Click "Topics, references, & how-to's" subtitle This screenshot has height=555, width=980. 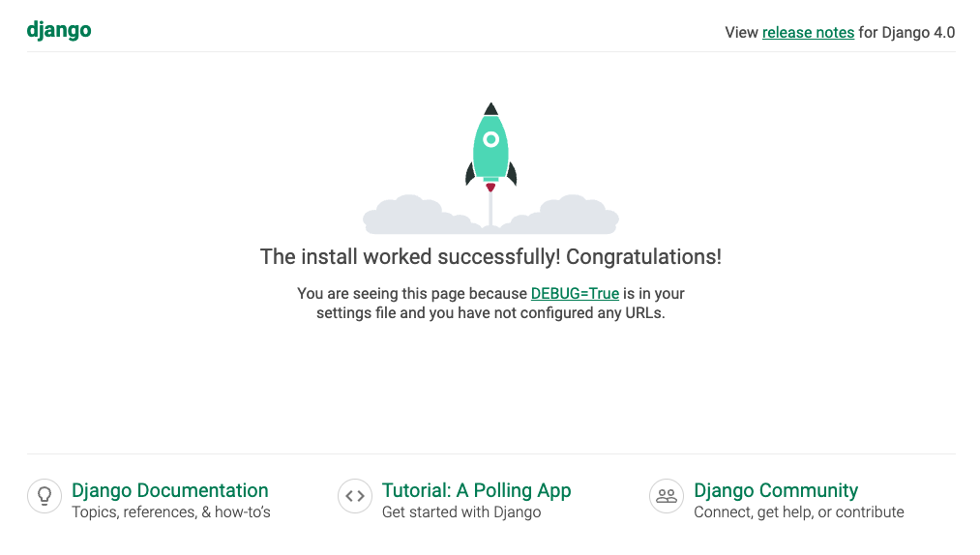coord(171,512)
